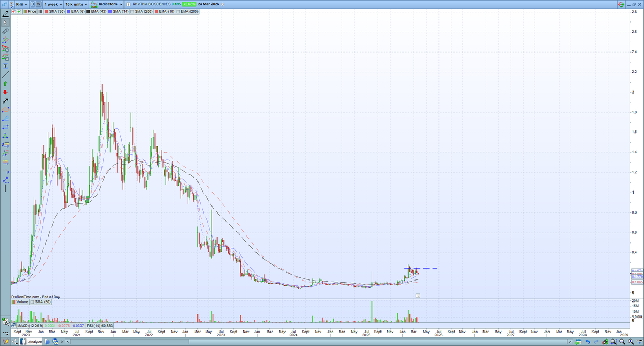Open the 1 week timeframe dropdown

click(x=53, y=4)
